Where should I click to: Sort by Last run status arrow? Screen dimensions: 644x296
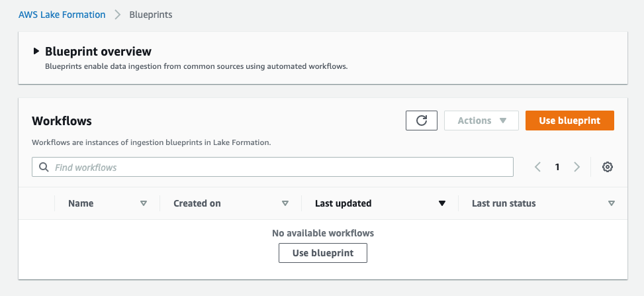pos(611,203)
